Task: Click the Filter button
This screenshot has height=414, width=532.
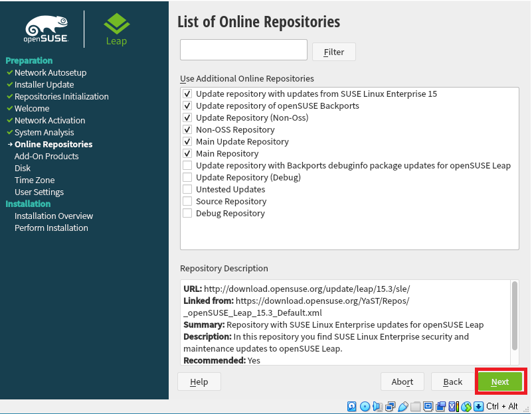Action: point(334,52)
